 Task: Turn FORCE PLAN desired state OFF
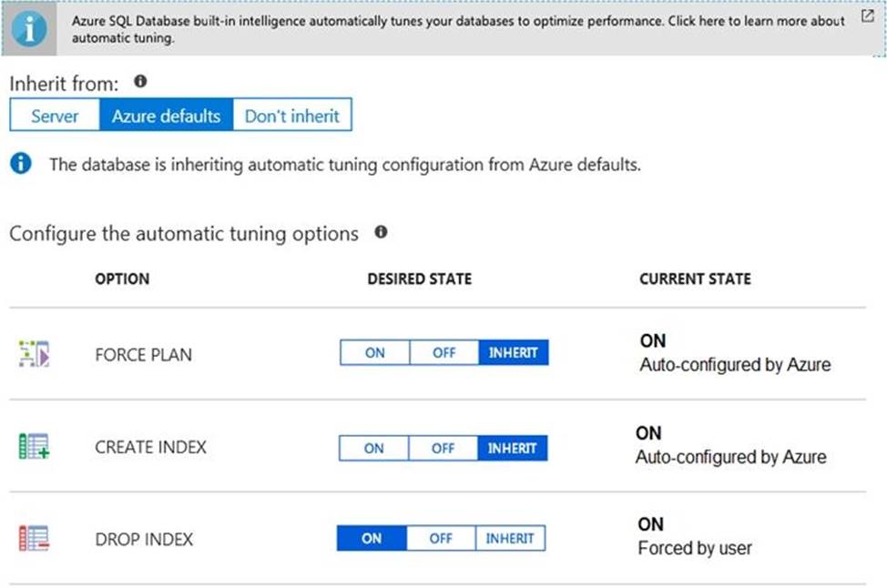point(443,353)
